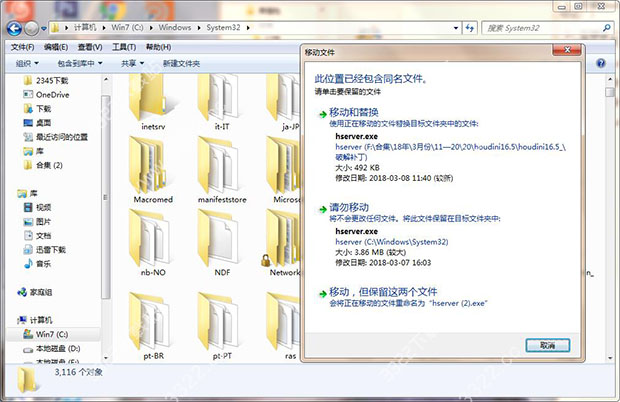This screenshot has height=402, width=620.
Task: Click the blue help question mark icon
Action: [x=601, y=63]
